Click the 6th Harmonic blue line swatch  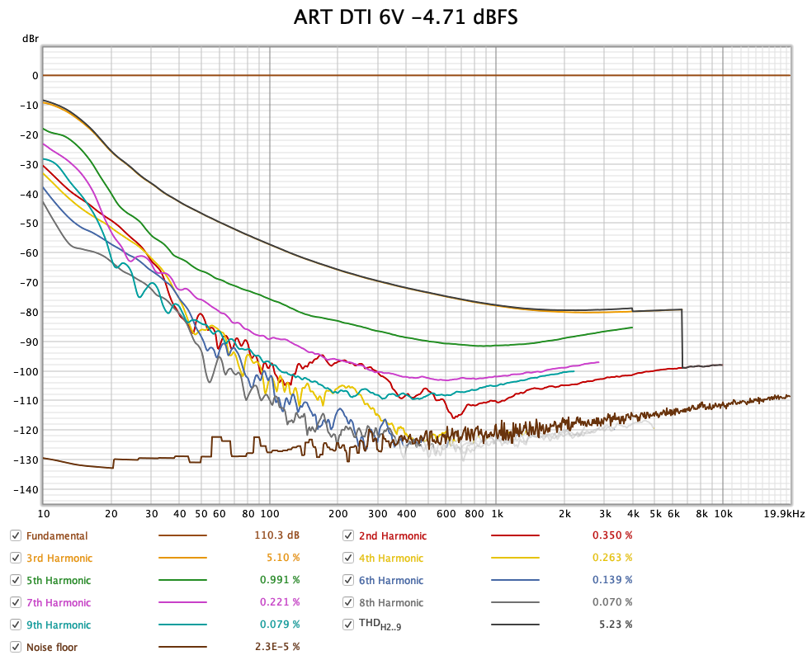[x=515, y=580]
